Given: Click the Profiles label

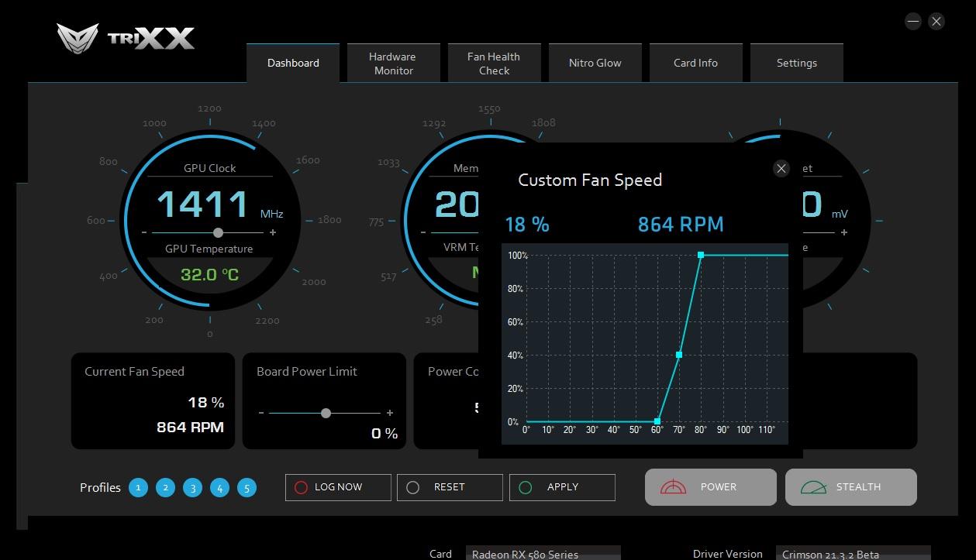Looking at the screenshot, I should [x=100, y=487].
